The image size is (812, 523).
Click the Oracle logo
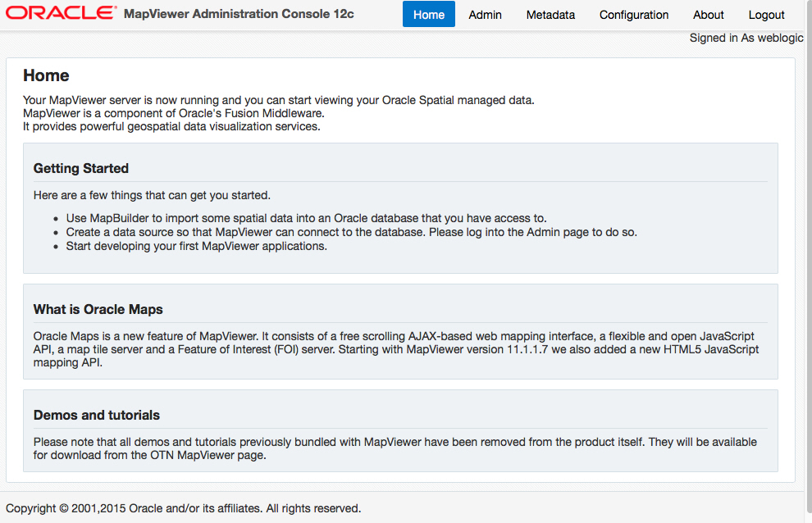tap(61, 13)
